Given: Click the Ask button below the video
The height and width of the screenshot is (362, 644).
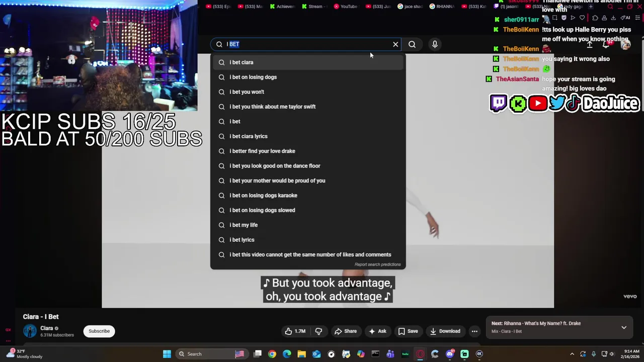Looking at the screenshot, I should point(378,331).
